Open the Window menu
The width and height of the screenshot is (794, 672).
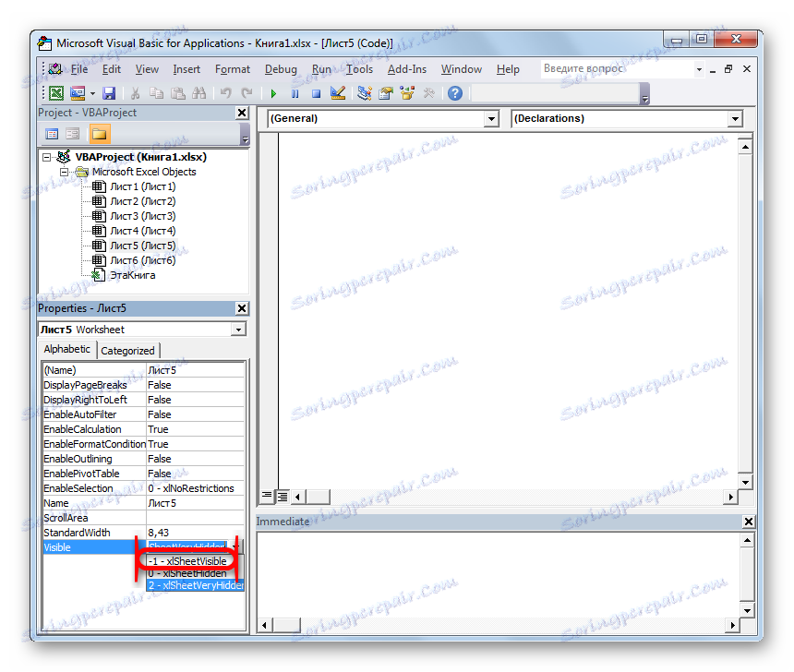click(462, 69)
